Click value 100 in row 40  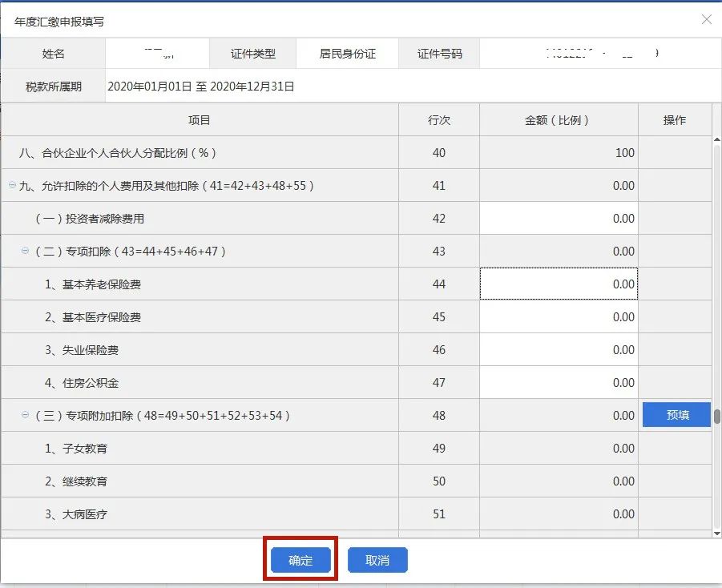click(625, 153)
